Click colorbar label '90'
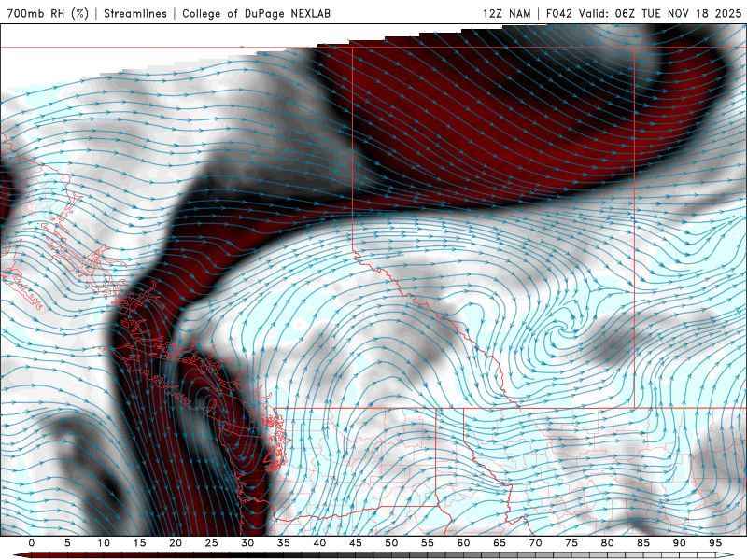 click(679, 543)
